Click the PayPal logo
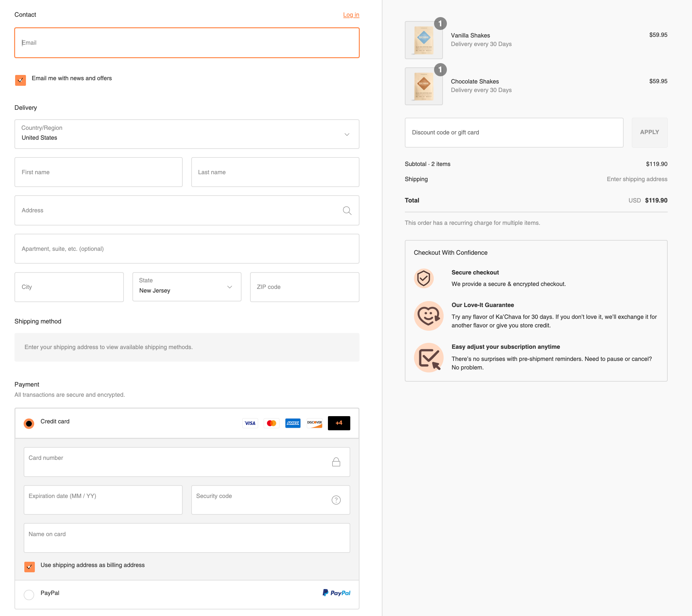Screen dimensions: 692x616 point(336,593)
